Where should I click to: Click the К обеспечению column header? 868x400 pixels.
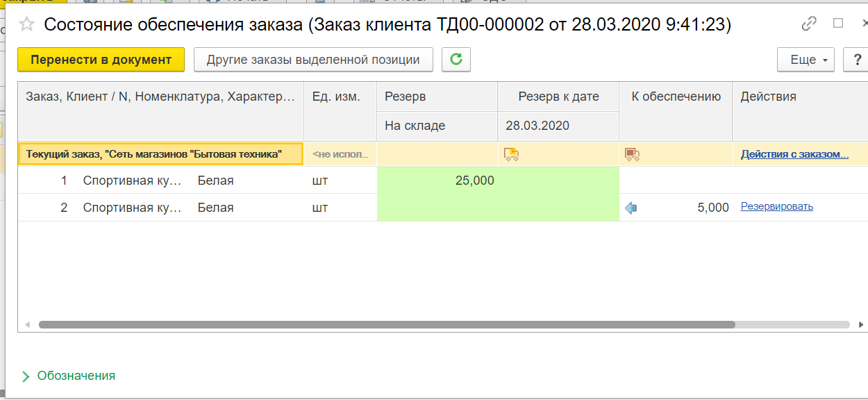(675, 97)
